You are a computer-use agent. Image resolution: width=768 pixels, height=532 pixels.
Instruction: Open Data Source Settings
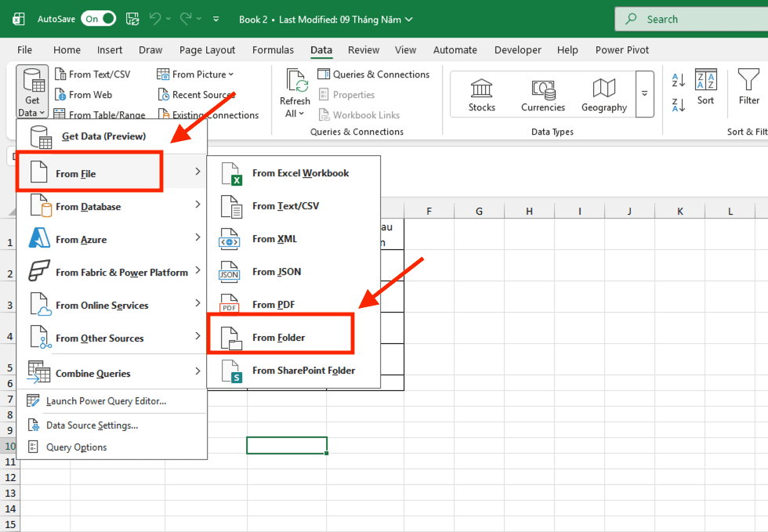click(111, 425)
